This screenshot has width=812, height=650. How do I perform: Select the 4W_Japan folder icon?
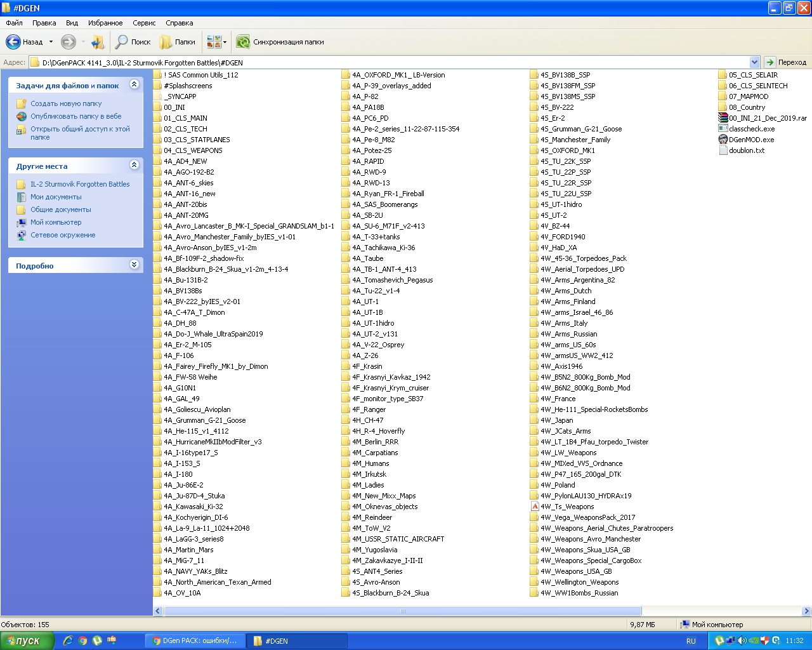click(535, 420)
